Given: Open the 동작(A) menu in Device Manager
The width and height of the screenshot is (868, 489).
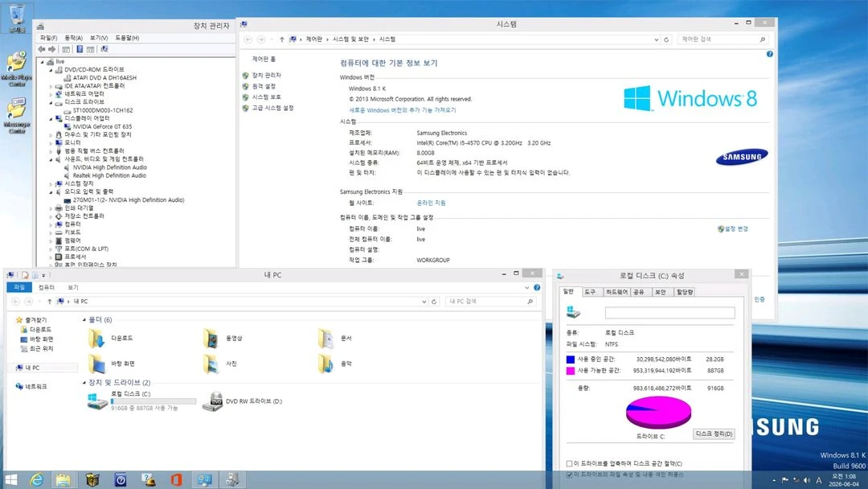Looking at the screenshot, I should [x=73, y=38].
